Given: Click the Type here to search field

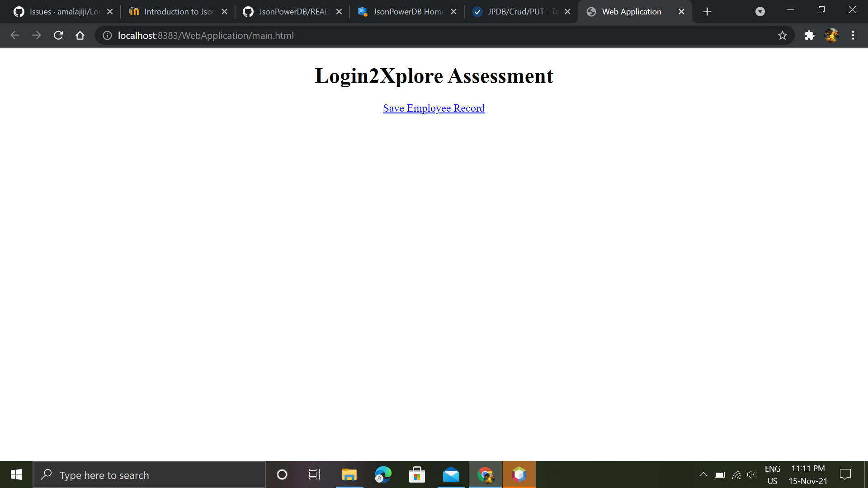Looking at the screenshot, I should (x=149, y=474).
